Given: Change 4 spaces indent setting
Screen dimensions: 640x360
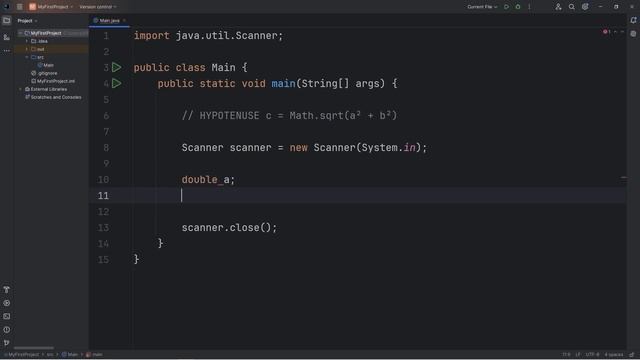Looking at the screenshot, I should (x=614, y=355).
